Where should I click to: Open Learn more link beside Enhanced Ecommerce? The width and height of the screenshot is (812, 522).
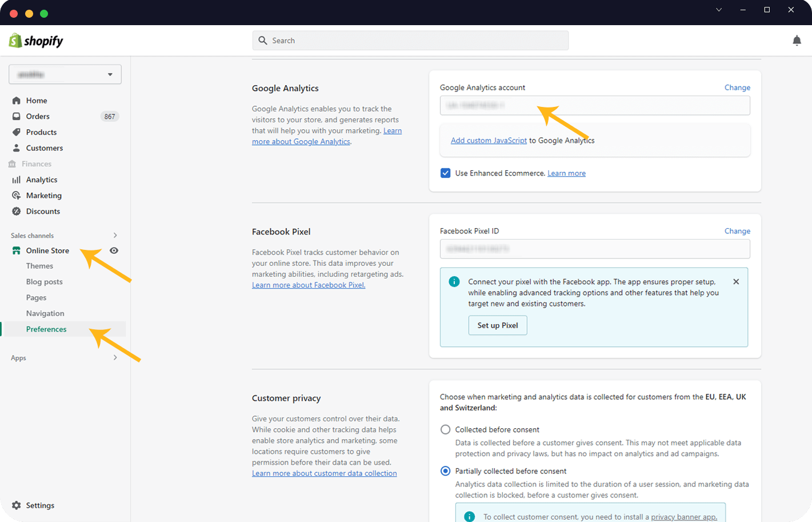tap(566, 173)
